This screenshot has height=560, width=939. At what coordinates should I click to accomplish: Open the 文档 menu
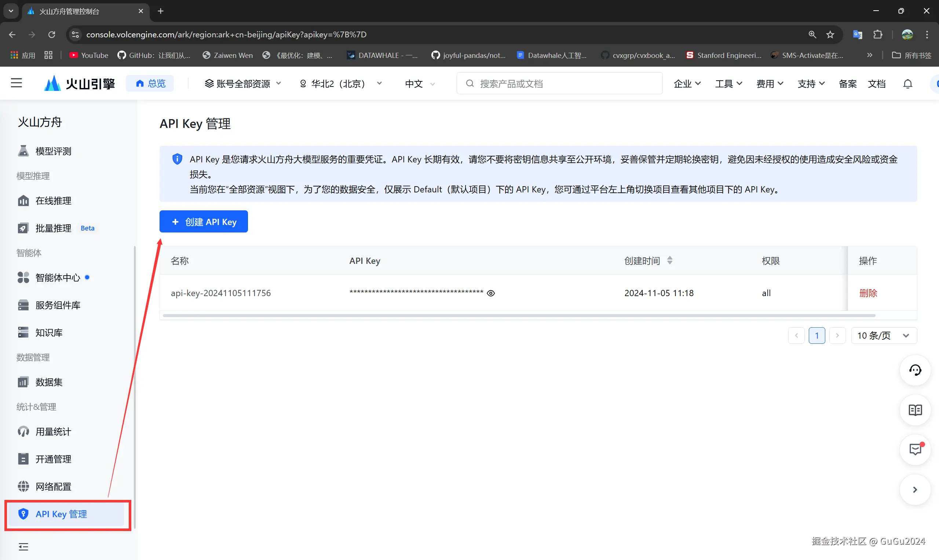[x=877, y=84]
